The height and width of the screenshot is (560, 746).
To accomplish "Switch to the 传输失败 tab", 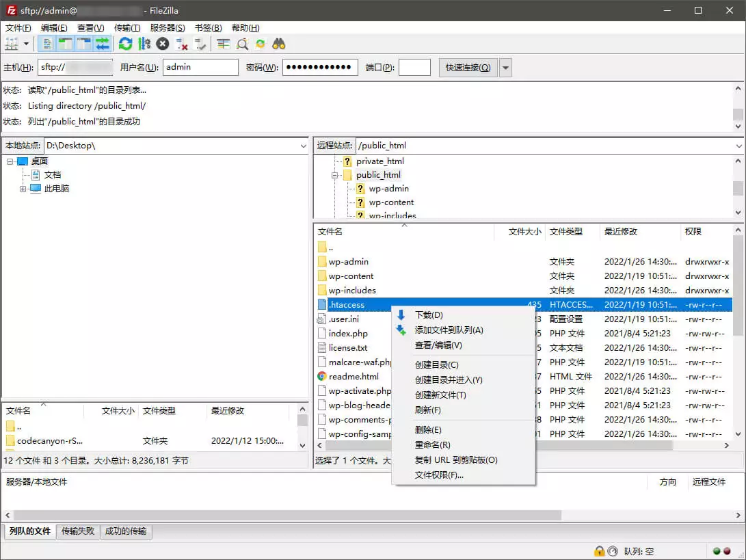I will (79, 531).
